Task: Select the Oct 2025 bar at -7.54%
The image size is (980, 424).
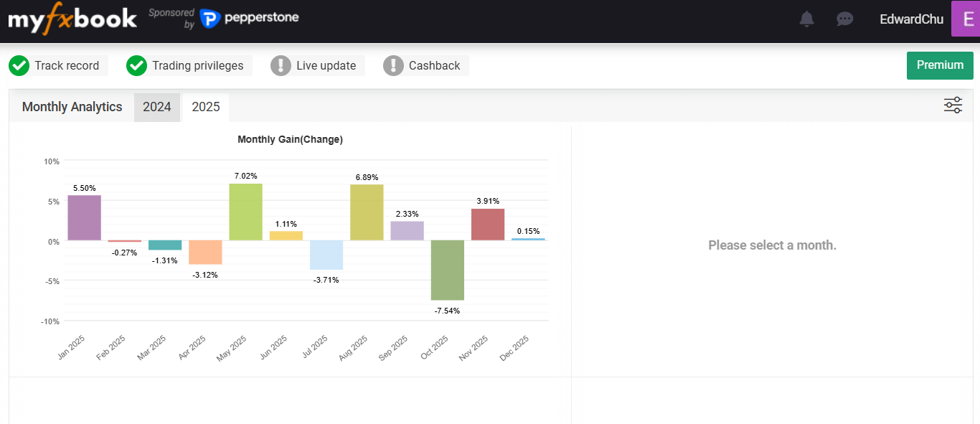Action: coord(447,270)
